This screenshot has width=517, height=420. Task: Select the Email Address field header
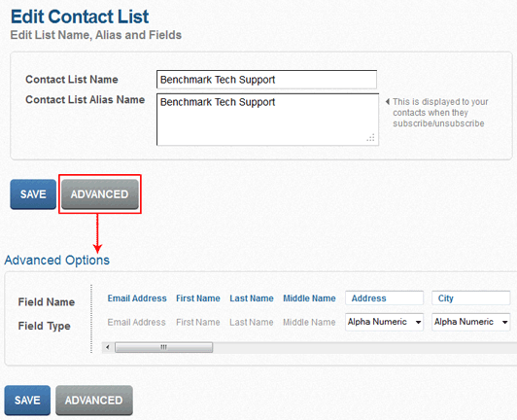coord(137,298)
